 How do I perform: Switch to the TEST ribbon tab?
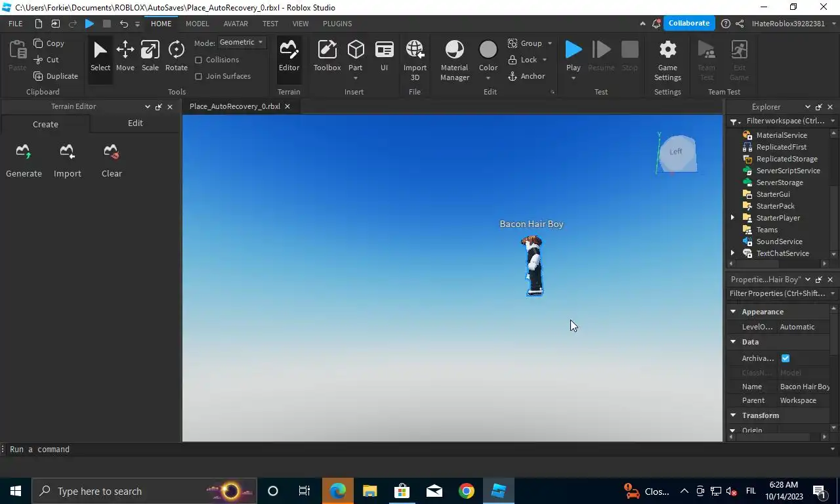[x=270, y=24]
